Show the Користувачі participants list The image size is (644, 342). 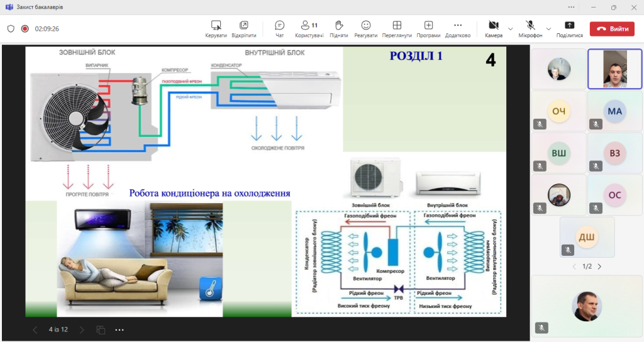point(309,28)
